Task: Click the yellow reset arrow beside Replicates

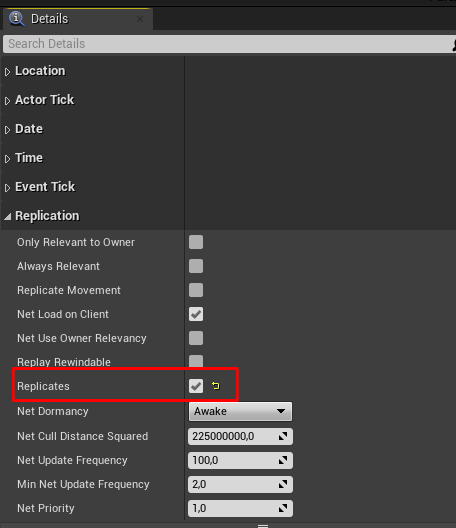Action: pyautogui.click(x=216, y=386)
